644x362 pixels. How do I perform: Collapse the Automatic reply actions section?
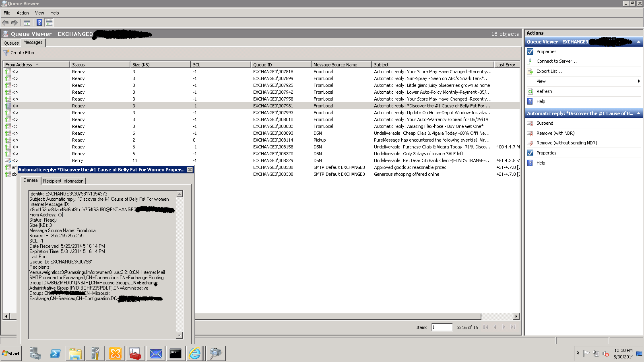click(x=638, y=113)
